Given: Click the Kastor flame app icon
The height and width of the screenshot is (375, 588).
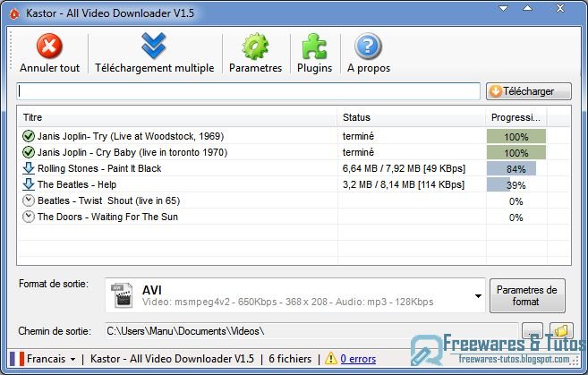Looking at the screenshot, I should (14, 14).
